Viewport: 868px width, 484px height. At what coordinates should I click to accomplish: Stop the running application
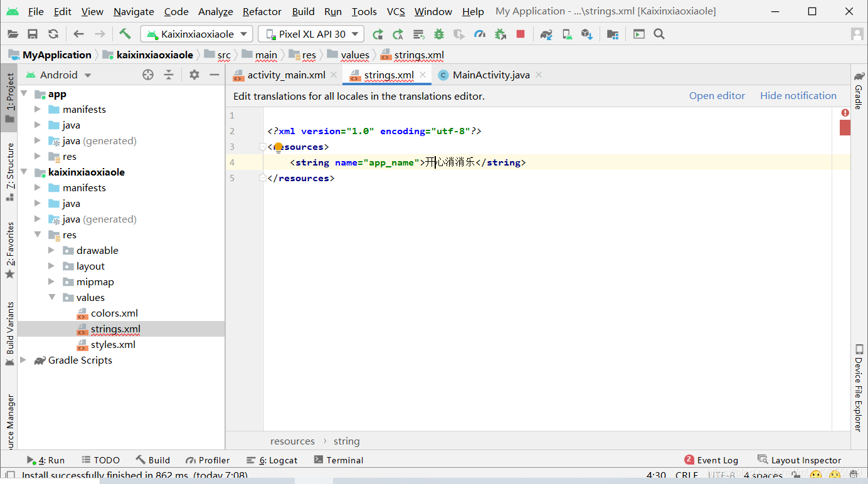click(x=521, y=34)
